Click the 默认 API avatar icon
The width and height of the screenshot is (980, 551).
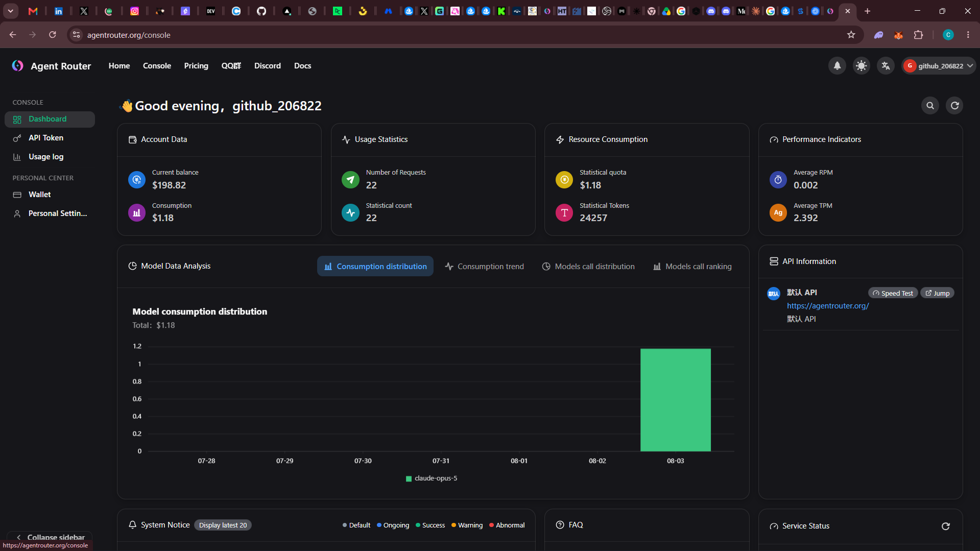(774, 293)
